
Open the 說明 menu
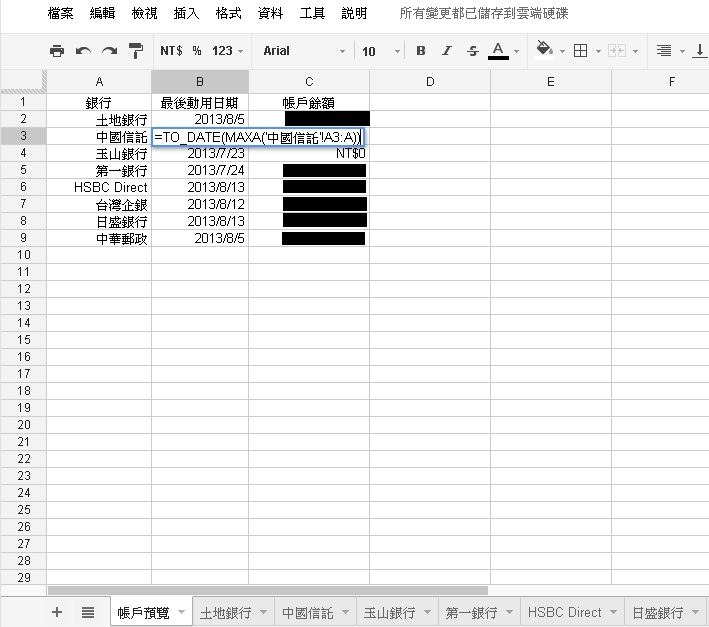pos(354,14)
